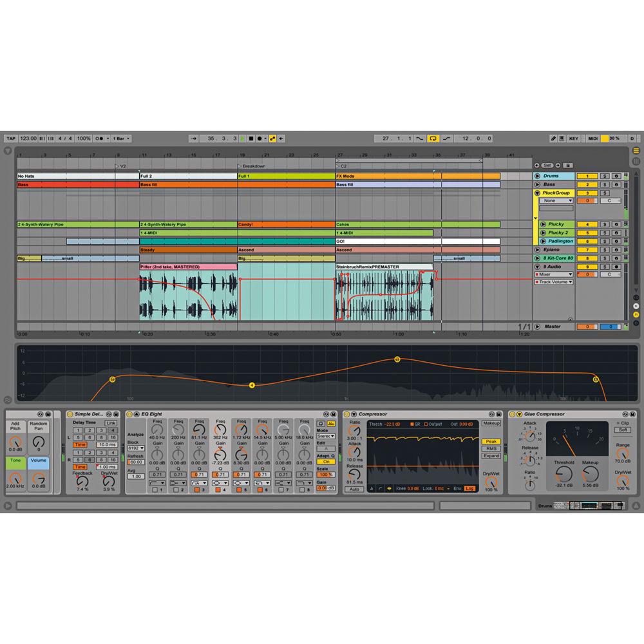Click the follow playback arrow icon
The height and width of the screenshot is (644, 644).
point(193,138)
